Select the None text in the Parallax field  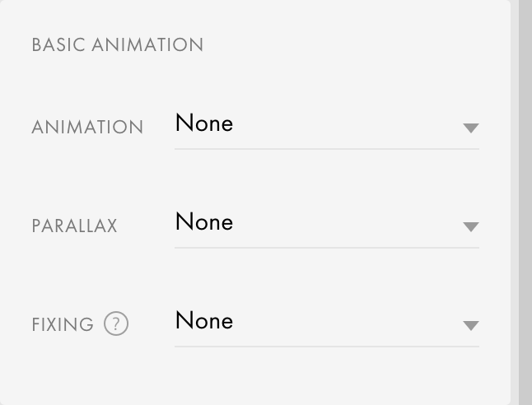204,222
